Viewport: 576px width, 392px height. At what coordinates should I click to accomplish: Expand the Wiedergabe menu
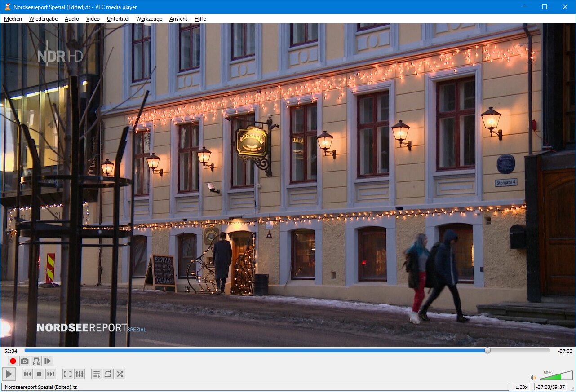coord(43,19)
